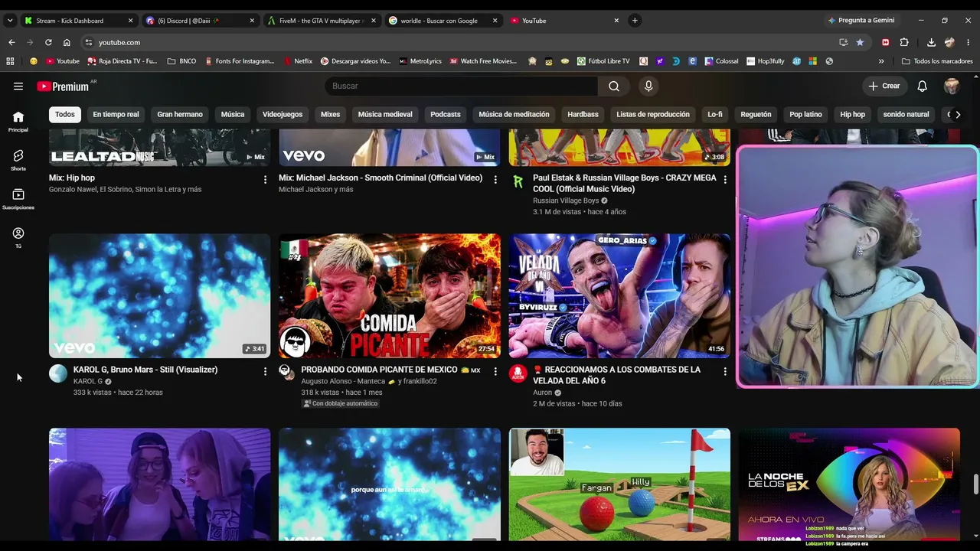
Task: Open the KAROL G, Bruno Mars - Still title
Action: point(145,370)
